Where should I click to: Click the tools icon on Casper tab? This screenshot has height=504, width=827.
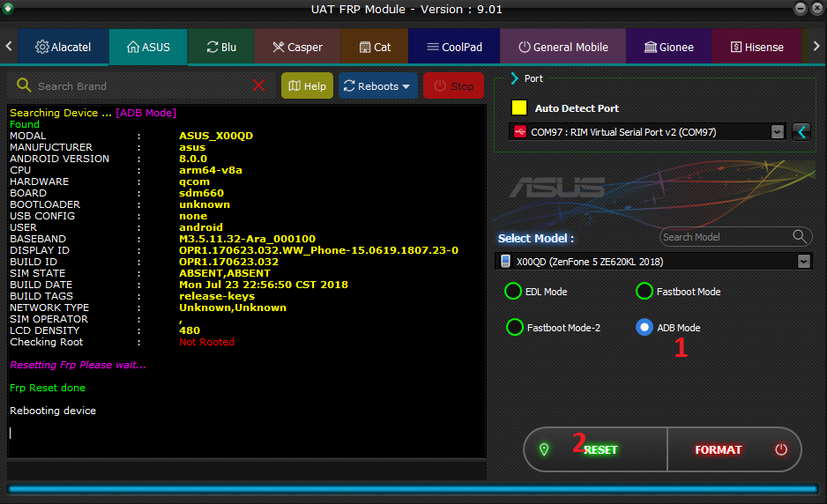click(x=278, y=47)
